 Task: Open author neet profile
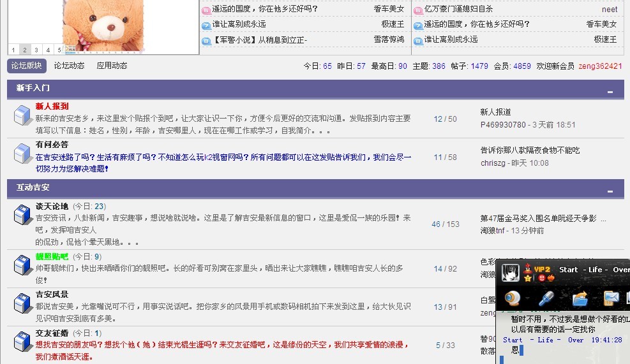tap(610, 9)
